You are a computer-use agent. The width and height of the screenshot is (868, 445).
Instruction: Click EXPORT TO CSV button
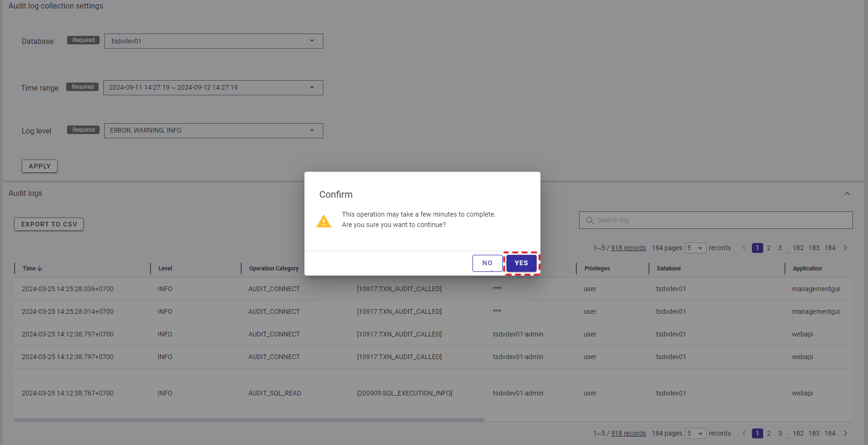(49, 224)
